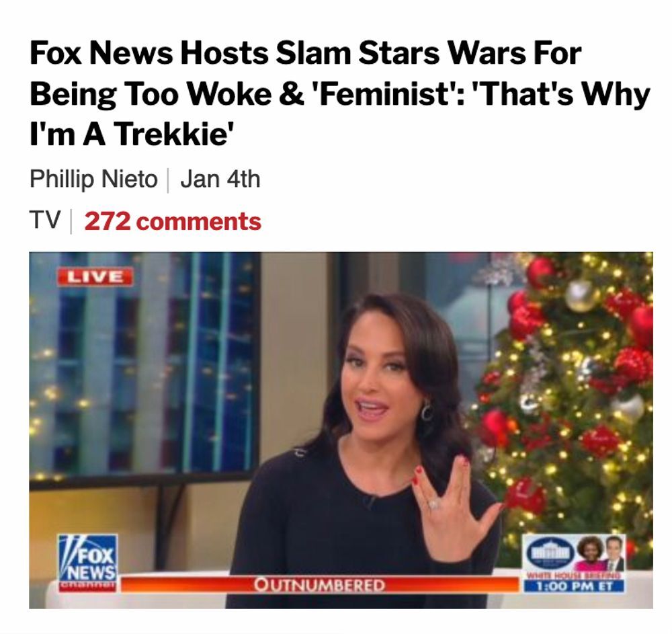Open the White House Briefing inset thumbnail
672x634 pixels.
click(575, 563)
